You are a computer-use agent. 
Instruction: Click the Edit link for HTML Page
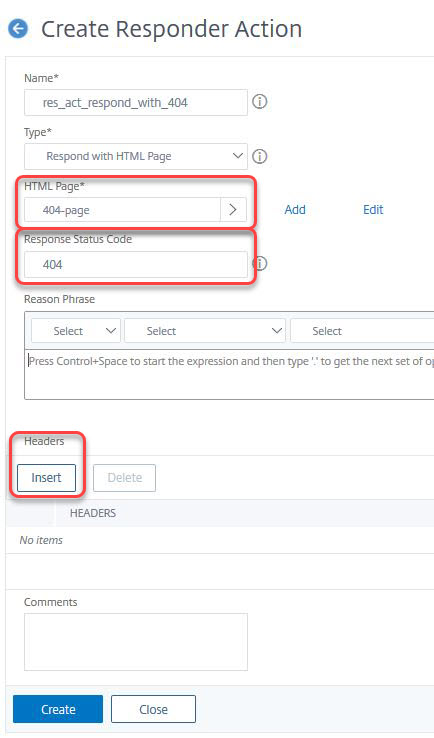[x=373, y=209]
